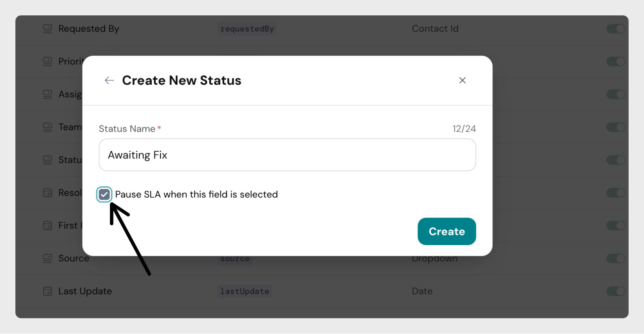Screen dimensions: 644x334
Task: Click the Source field icon
Action: click(x=48, y=258)
